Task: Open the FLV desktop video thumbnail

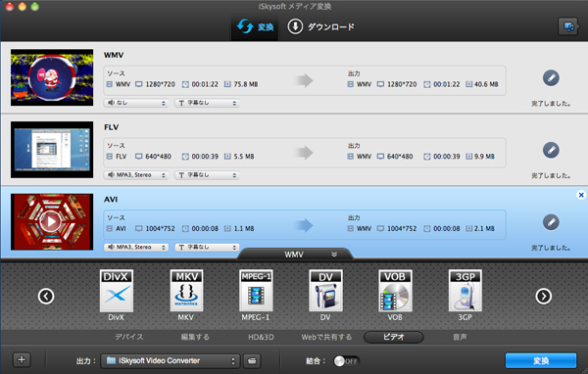Action: coord(52,150)
